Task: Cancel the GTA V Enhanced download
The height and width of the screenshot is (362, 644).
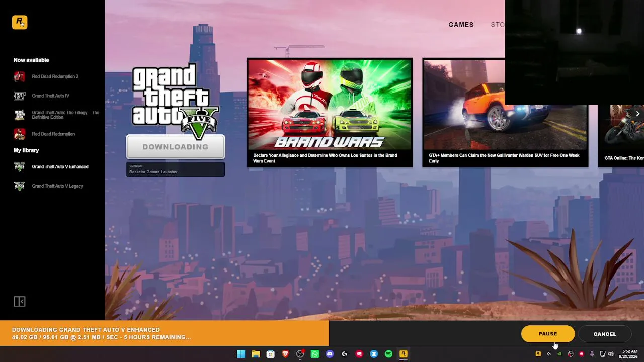Action: click(x=605, y=334)
